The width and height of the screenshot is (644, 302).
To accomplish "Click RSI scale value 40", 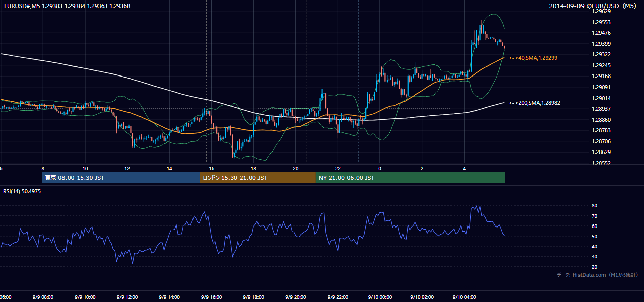I will 594,246.
